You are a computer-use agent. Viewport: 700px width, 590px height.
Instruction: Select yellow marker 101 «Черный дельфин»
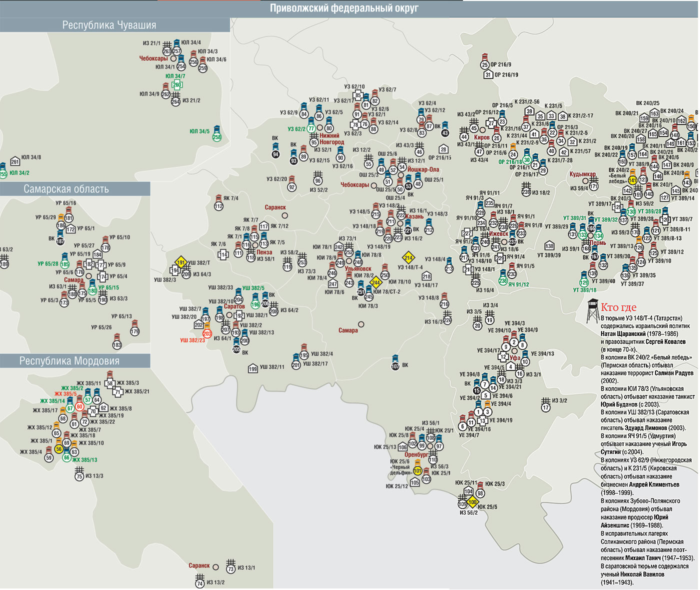[x=417, y=471]
